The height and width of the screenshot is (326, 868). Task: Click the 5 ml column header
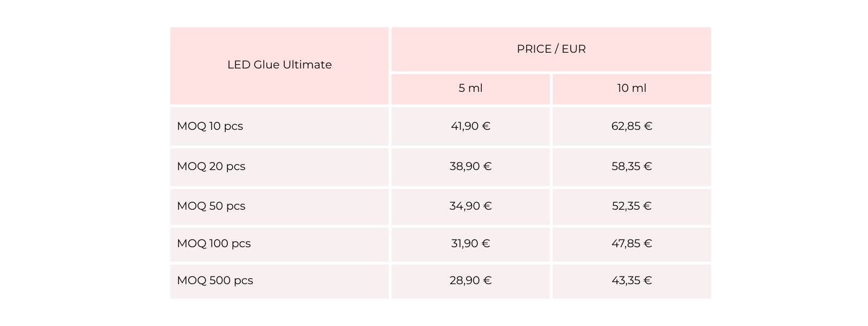click(x=470, y=88)
